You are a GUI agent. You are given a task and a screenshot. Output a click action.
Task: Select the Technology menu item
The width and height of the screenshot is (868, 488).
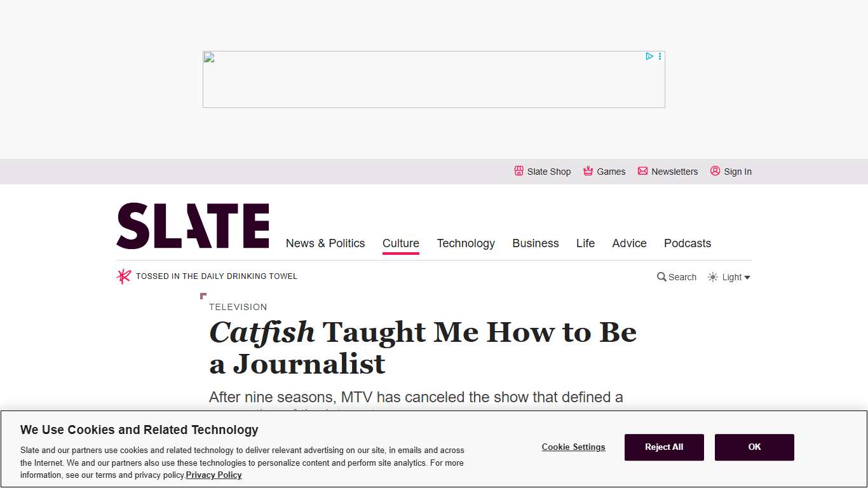pos(466,243)
